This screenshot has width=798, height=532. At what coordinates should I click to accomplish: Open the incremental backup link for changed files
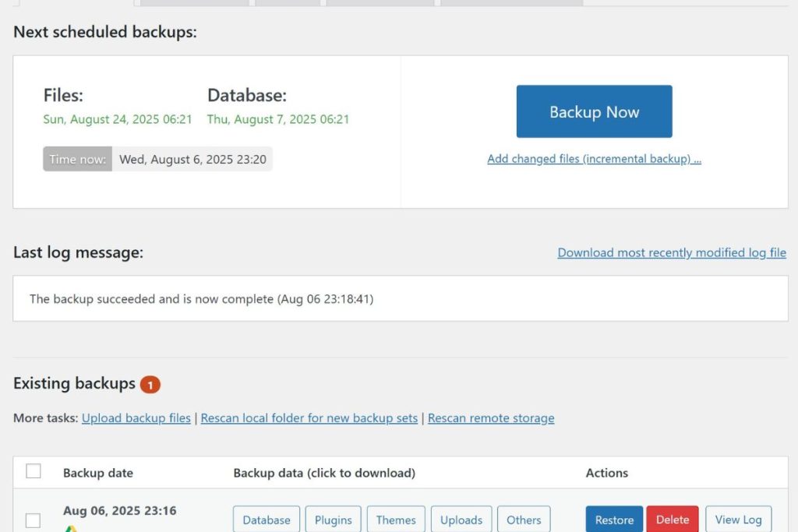tap(594, 158)
